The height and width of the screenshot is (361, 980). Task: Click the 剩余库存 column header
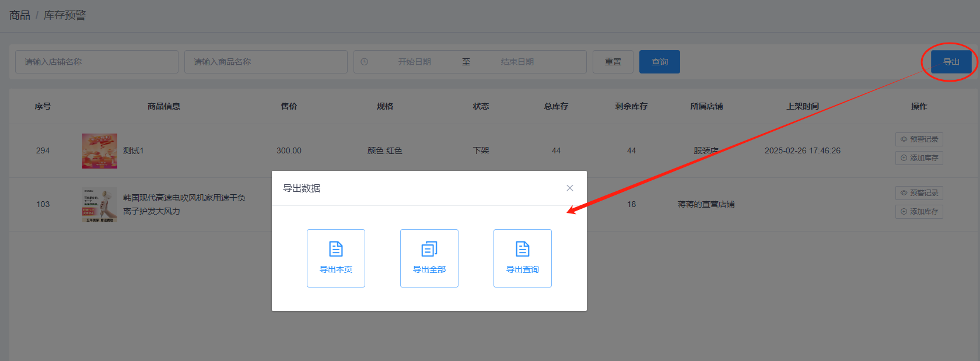pyautogui.click(x=631, y=106)
